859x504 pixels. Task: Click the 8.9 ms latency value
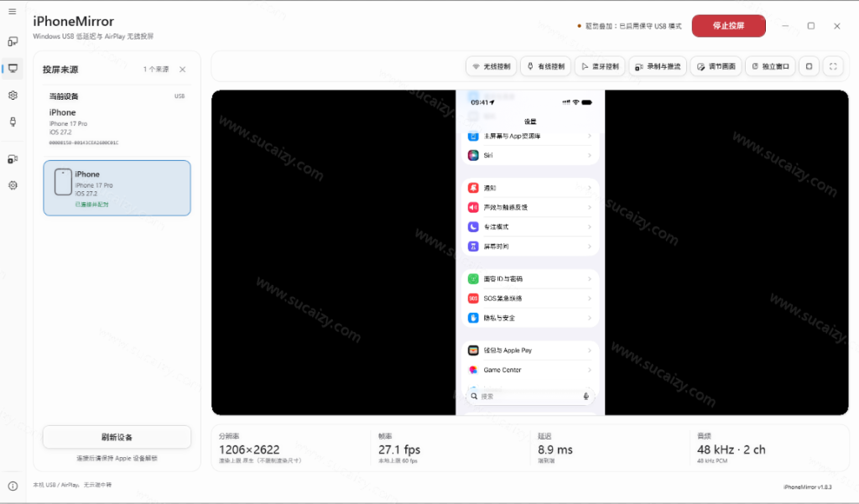coord(555,449)
